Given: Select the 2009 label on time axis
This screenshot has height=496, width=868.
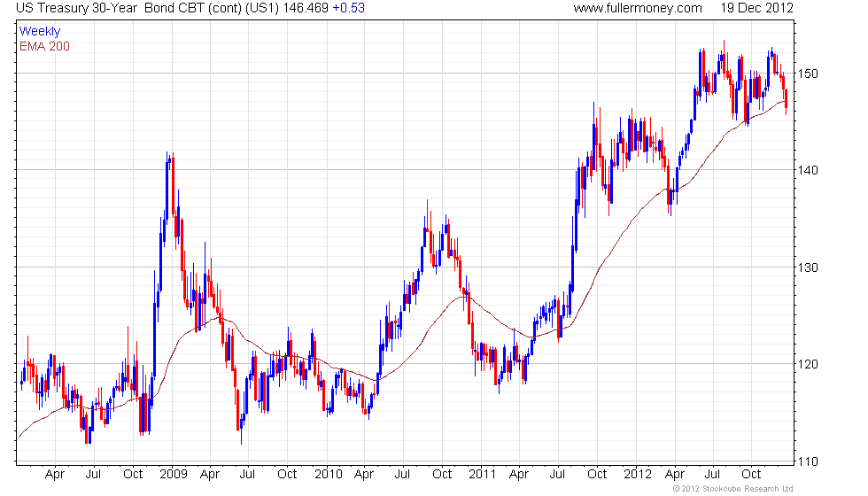Looking at the screenshot, I should [174, 475].
